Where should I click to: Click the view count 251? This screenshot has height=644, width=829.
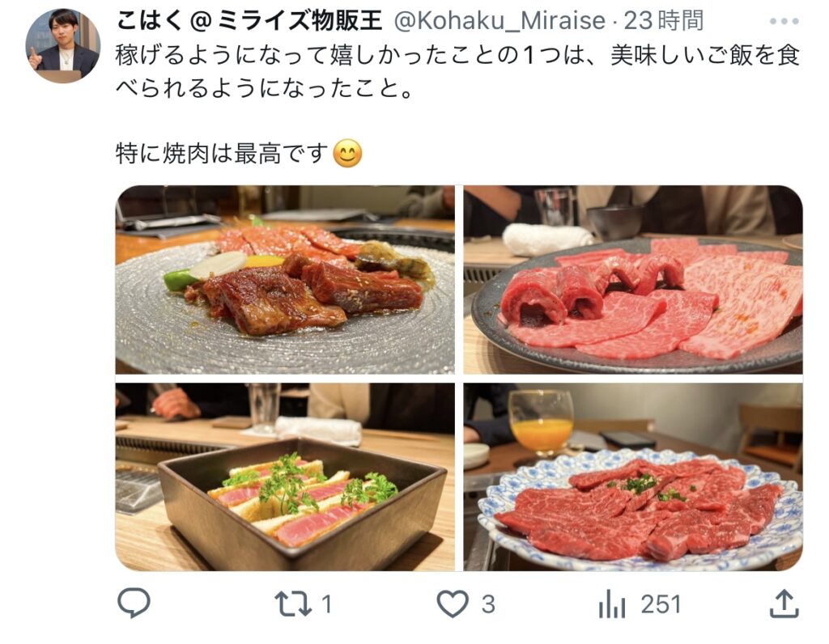pyautogui.click(x=661, y=604)
